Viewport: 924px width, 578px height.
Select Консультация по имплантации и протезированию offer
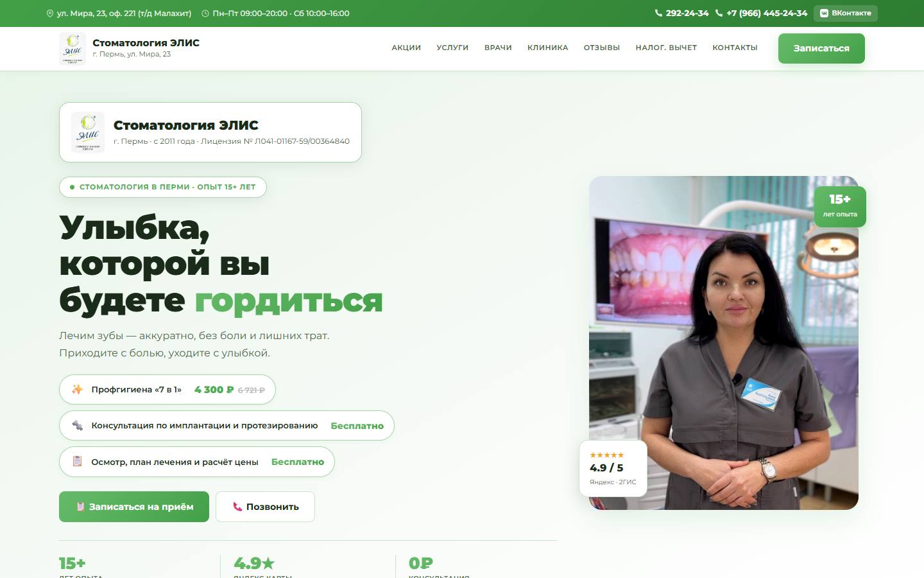227,425
